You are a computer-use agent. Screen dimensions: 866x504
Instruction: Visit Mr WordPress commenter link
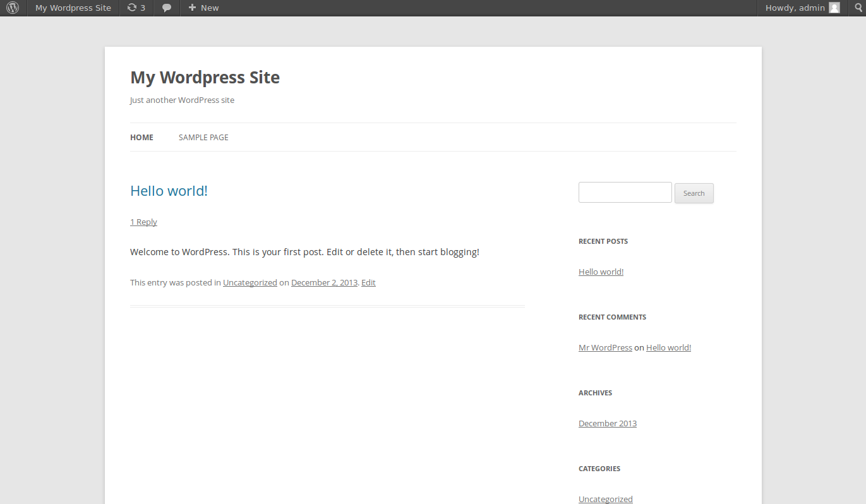[x=605, y=348]
